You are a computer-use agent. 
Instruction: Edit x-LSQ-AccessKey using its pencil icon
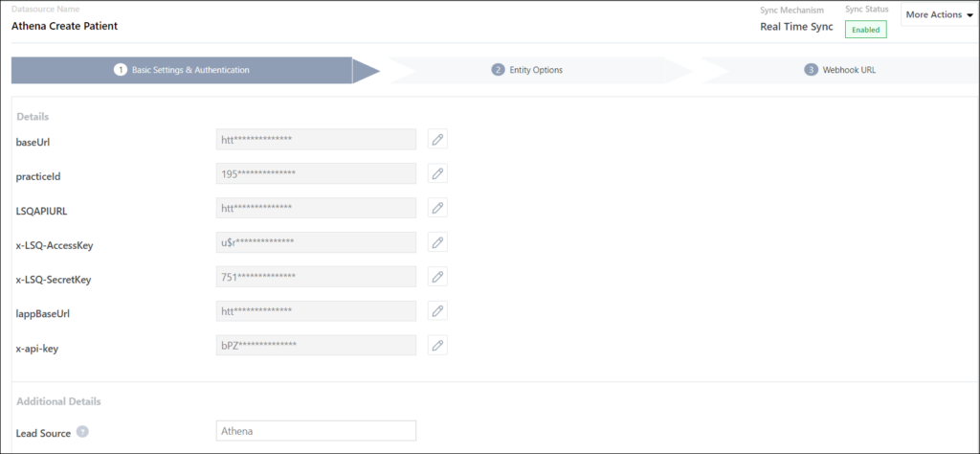tap(437, 242)
